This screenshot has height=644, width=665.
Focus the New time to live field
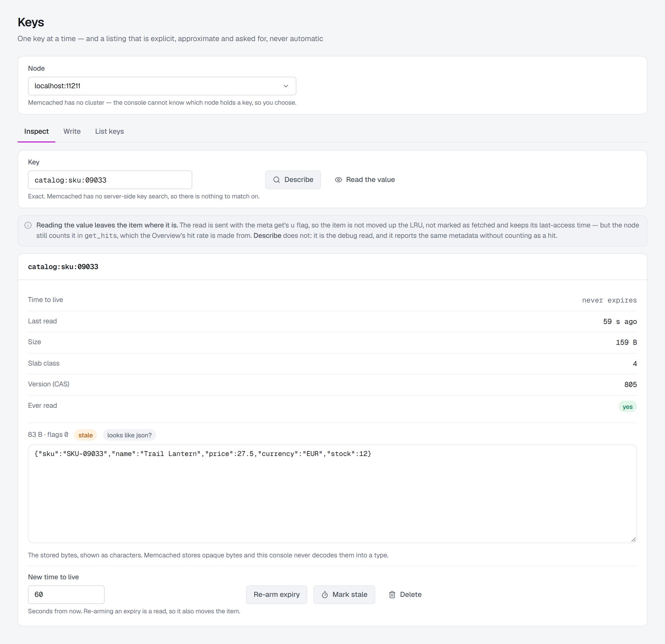coord(66,594)
